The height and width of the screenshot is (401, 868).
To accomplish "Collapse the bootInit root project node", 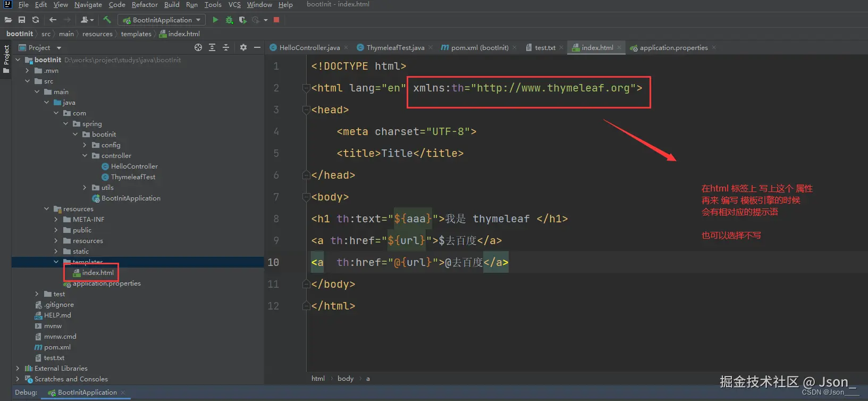I will (18, 60).
